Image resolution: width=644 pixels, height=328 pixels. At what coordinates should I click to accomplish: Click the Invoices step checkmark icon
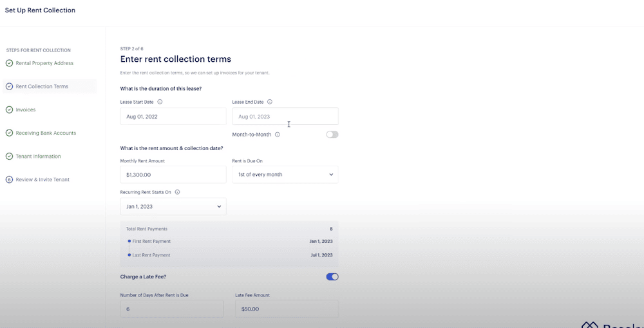pos(9,110)
